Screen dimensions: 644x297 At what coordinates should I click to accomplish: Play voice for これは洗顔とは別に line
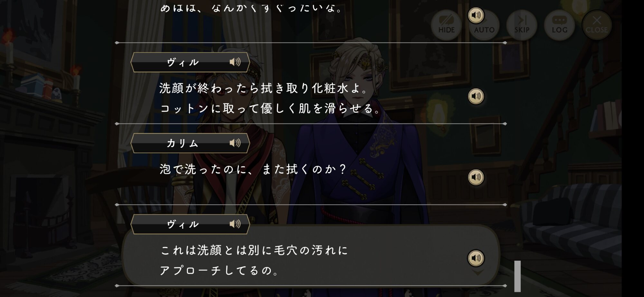[x=476, y=258]
